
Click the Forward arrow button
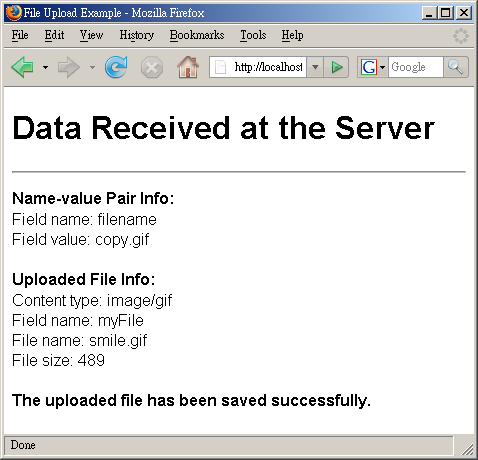click(69, 67)
